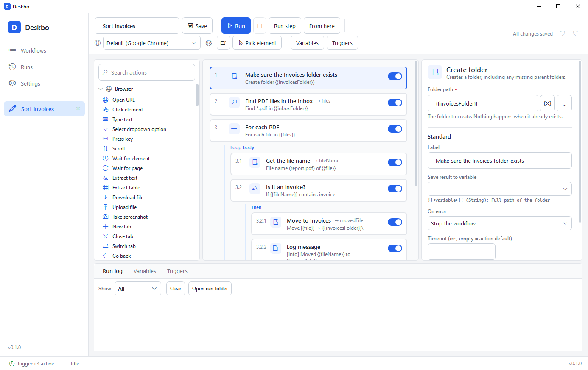Open browser settings gear icon
588x370 pixels.
point(209,43)
